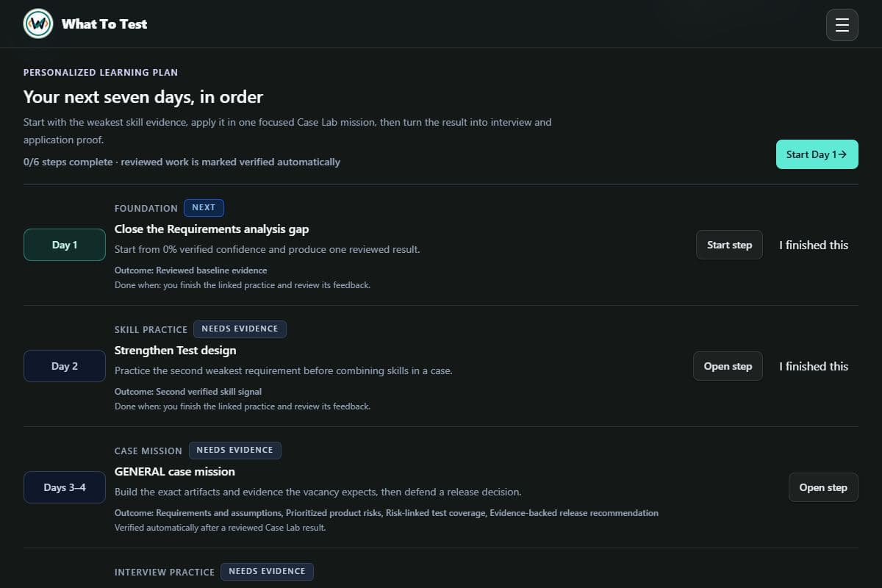The image size is (882, 588).
Task: Click Outcome: Reviewed baseline evidence text
Action: (x=191, y=270)
